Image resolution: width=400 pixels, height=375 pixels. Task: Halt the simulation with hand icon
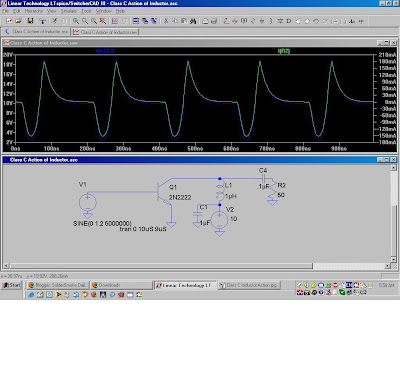tap(64, 21)
